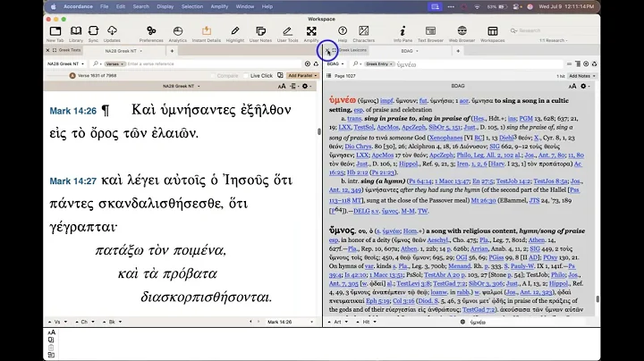Image resolution: width=644 pixels, height=361 pixels.
Task: Open the Characters palette icon
Action: [x=363, y=34]
